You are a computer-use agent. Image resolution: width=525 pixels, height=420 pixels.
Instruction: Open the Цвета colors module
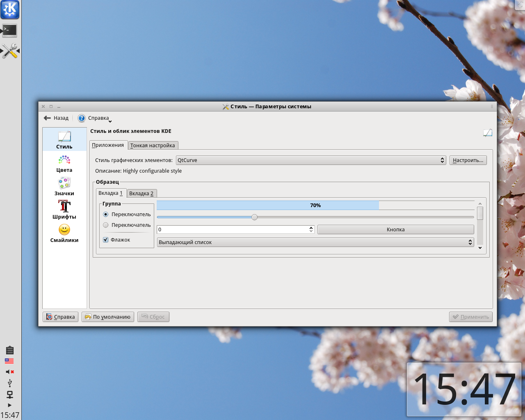click(64, 163)
